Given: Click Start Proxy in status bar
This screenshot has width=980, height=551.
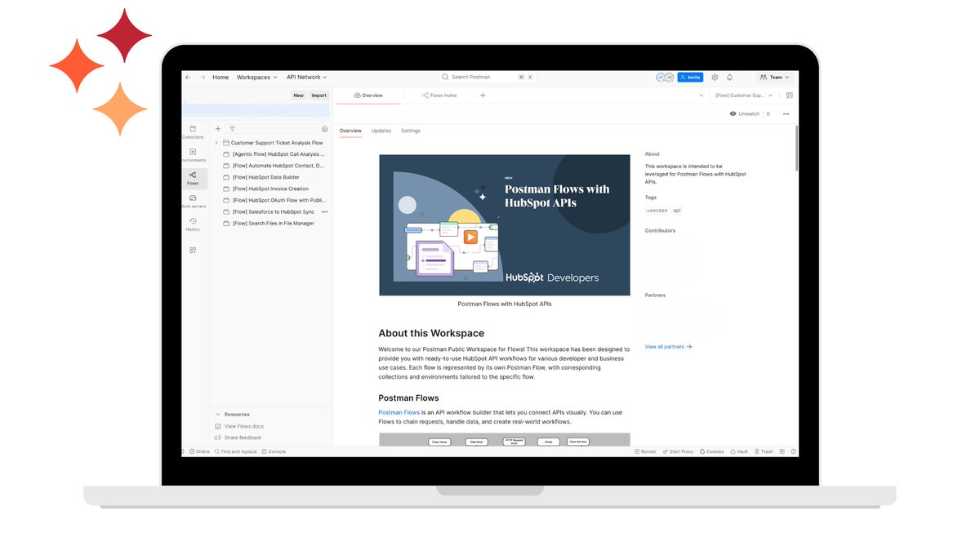Looking at the screenshot, I should coord(678,451).
